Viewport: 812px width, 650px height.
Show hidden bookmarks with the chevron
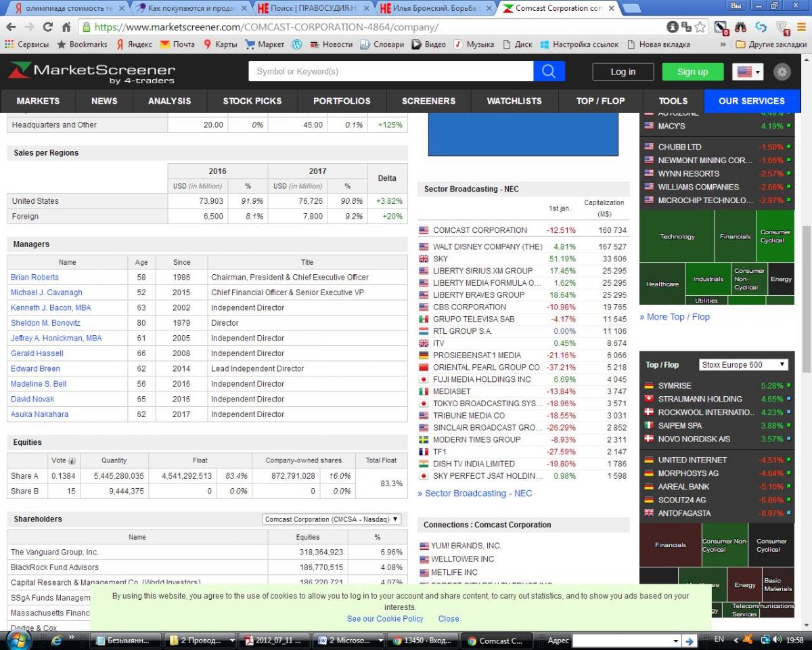pos(723,45)
